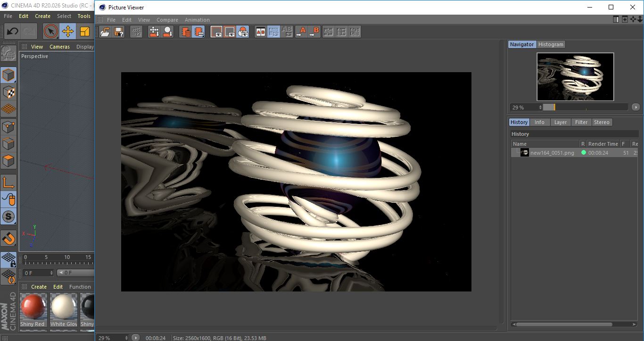Switch to the Filter tab
The image size is (644, 341).
point(581,122)
